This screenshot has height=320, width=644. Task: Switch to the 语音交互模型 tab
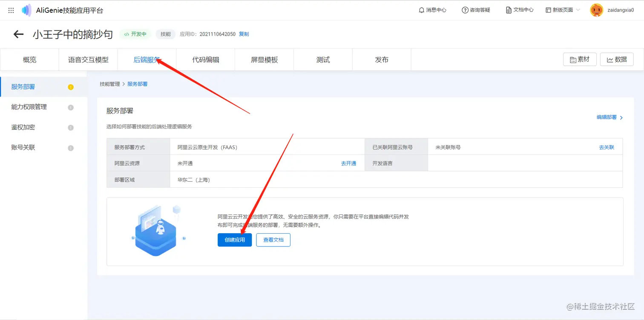point(88,60)
